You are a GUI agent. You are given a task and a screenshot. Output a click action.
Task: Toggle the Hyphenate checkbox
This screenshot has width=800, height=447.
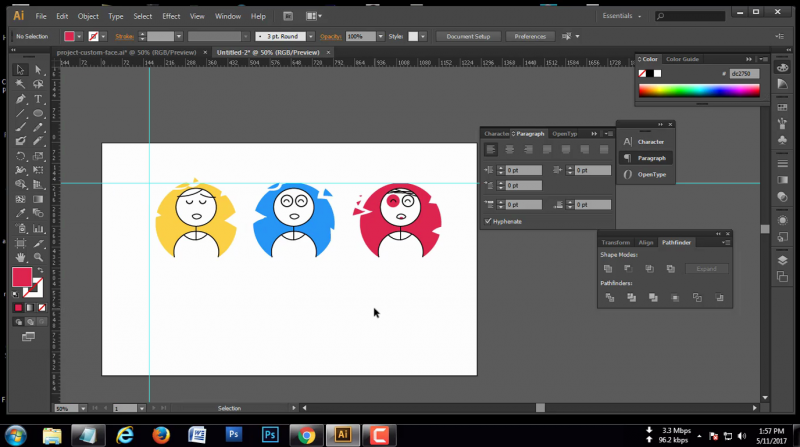tap(488, 221)
